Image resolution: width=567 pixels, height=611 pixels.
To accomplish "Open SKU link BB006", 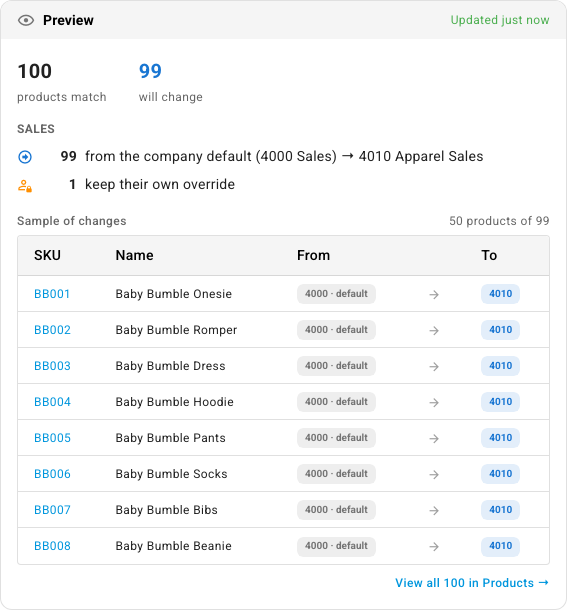I will pos(52,474).
